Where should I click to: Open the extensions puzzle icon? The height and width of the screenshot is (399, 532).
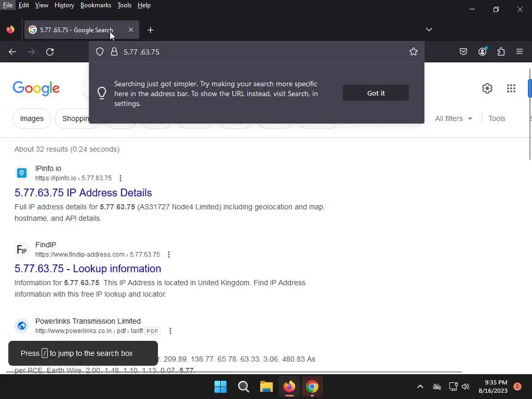point(501,51)
